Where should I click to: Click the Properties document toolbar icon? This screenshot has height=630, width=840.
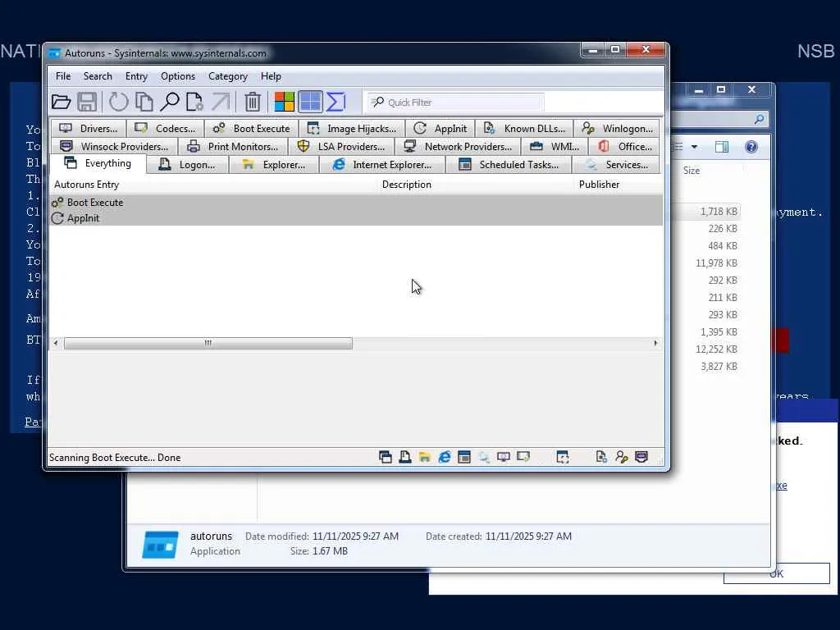(194, 102)
